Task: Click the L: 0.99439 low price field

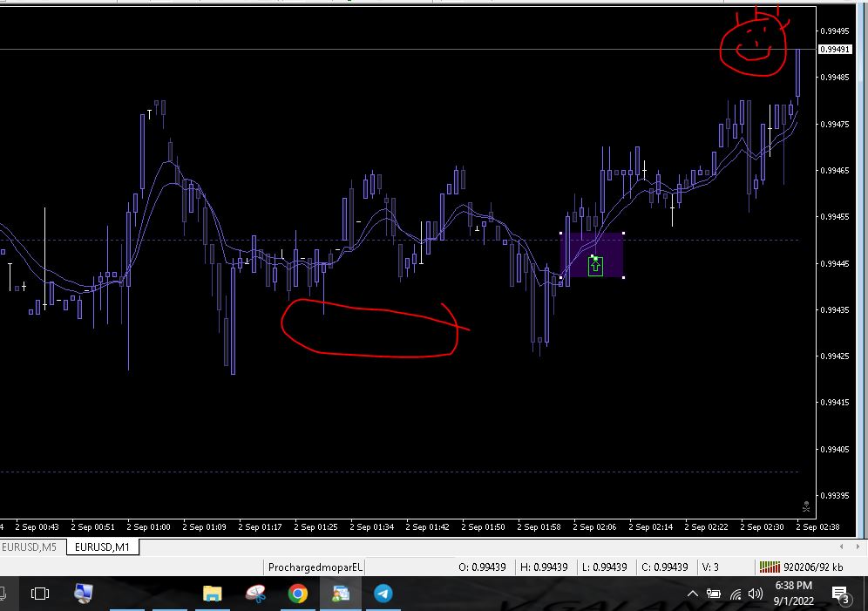Action: click(605, 567)
